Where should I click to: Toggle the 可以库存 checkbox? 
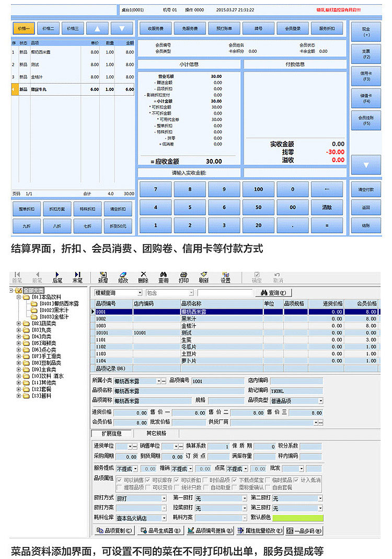click(147, 480)
